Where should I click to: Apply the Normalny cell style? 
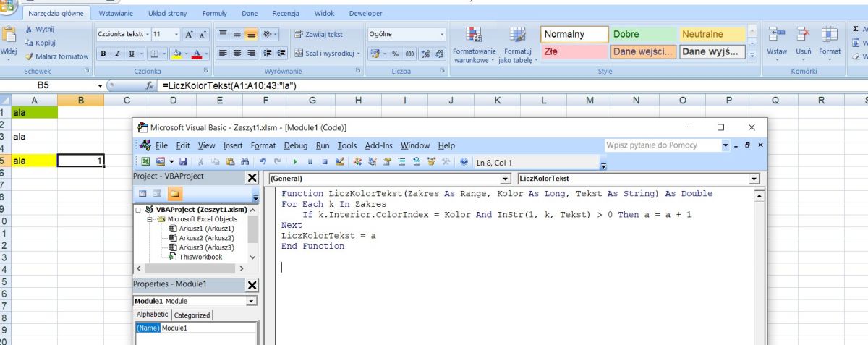[574, 34]
